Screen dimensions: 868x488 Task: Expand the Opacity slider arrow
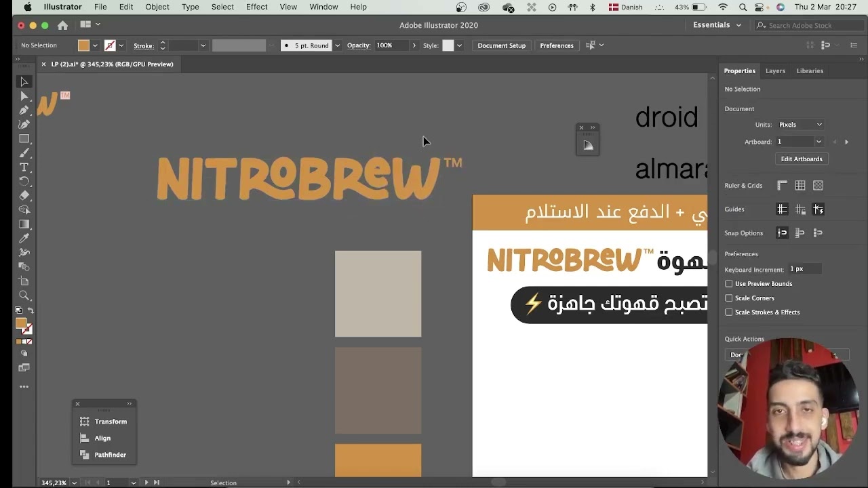[x=414, y=45]
